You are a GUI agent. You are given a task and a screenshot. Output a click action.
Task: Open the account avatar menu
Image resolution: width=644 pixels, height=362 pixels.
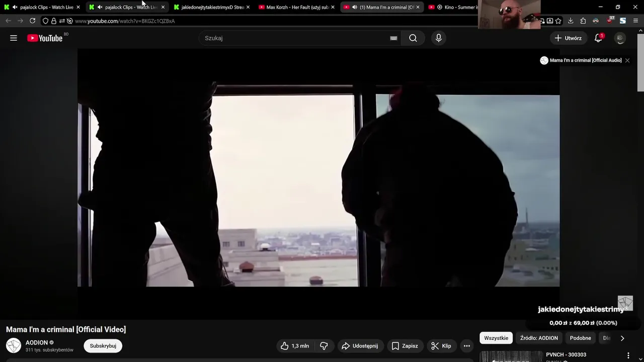pos(620,38)
